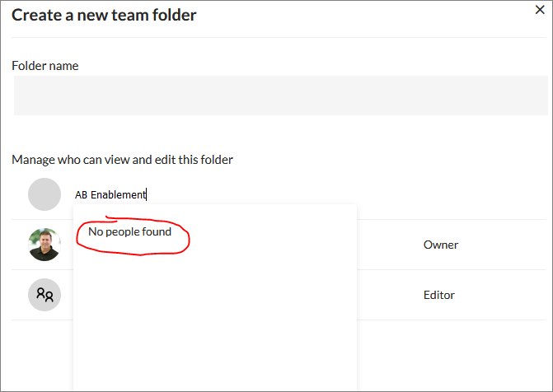Click the Folder name label

[x=45, y=66]
